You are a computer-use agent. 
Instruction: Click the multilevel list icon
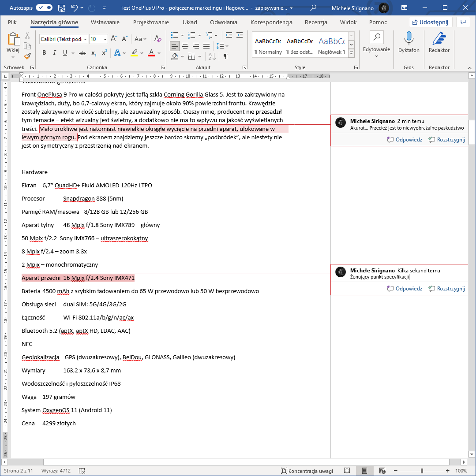point(209,35)
